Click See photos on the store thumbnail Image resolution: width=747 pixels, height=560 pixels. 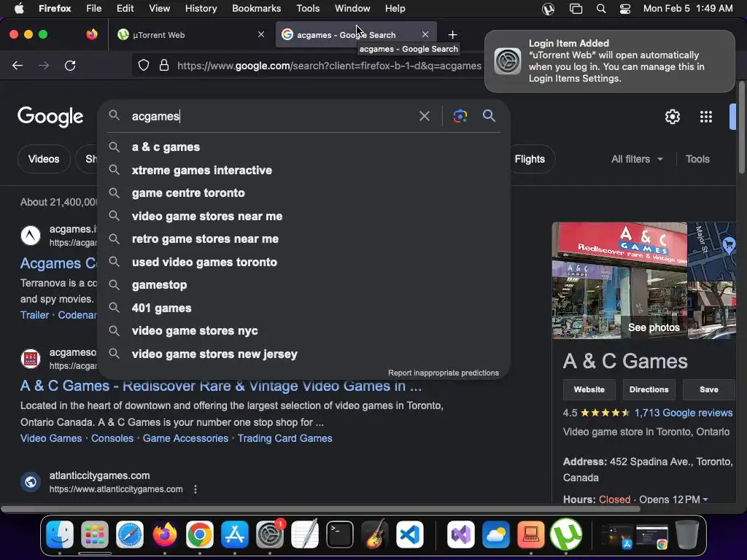[654, 327]
